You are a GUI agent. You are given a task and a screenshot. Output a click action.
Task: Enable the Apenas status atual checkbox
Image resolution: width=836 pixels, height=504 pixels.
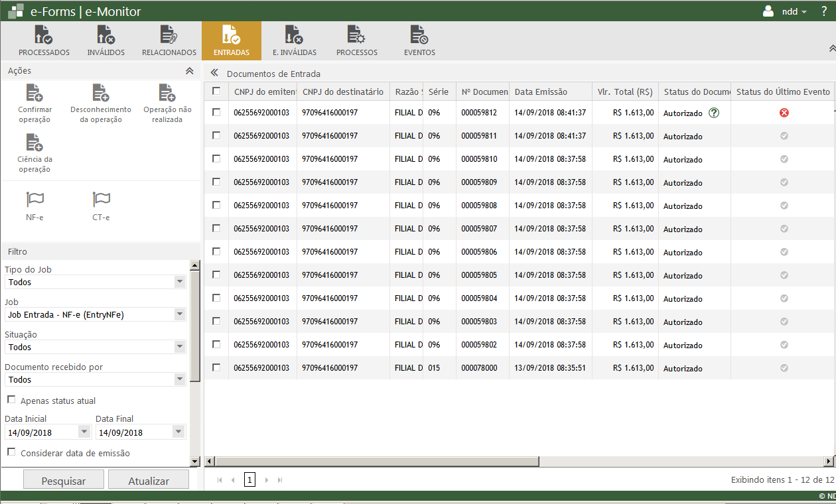pos(11,400)
